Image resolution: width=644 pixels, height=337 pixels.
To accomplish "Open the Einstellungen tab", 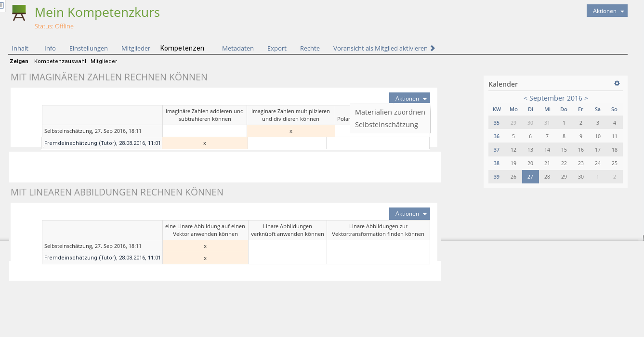I will [88, 48].
